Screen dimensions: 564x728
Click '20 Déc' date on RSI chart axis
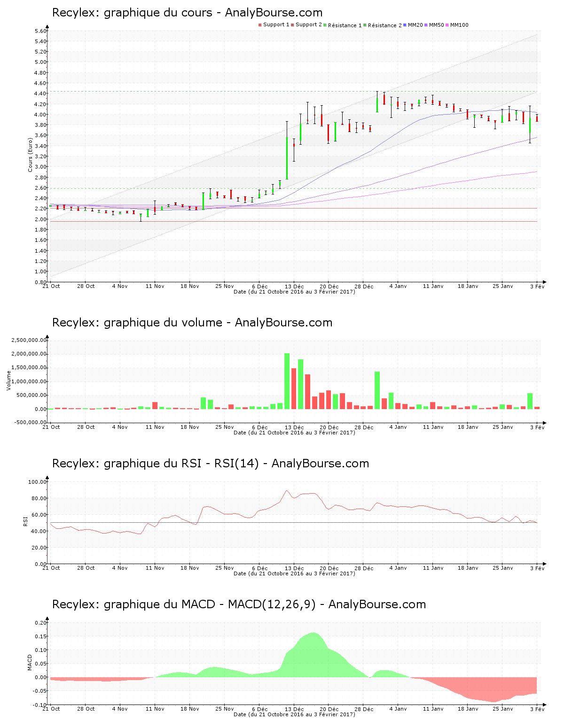[x=329, y=568]
